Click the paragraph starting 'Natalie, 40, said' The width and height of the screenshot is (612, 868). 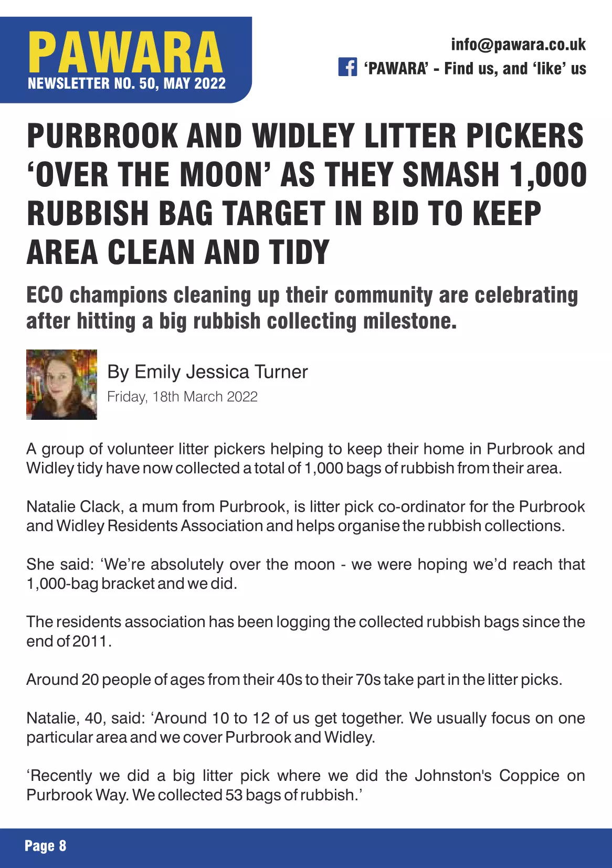(x=305, y=727)
